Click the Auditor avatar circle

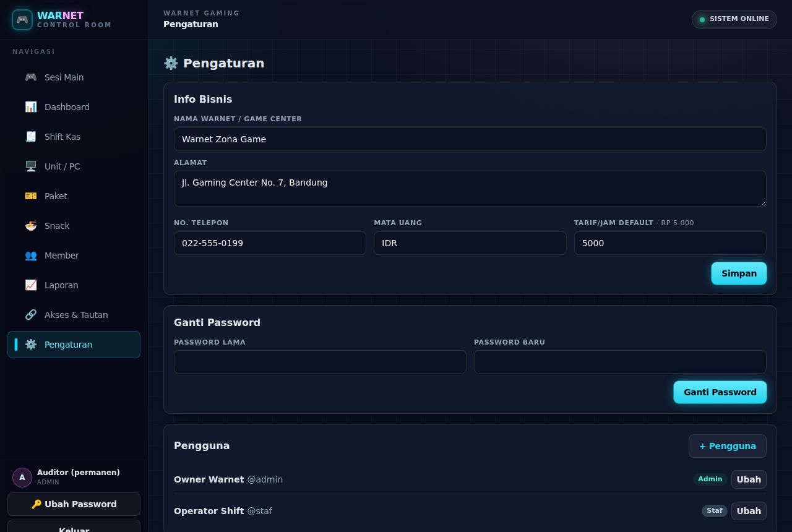coord(22,478)
